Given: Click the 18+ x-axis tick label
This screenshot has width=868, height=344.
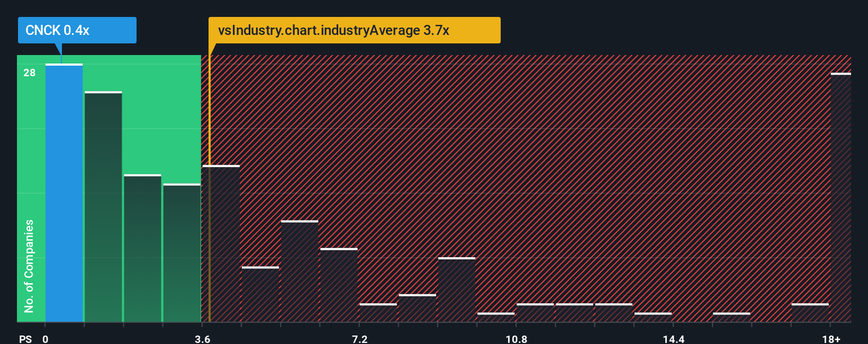Looking at the screenshot, I should pos(831,339).
